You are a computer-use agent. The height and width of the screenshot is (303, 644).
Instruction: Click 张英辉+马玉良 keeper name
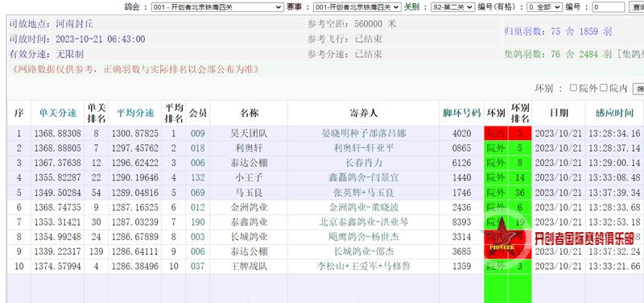(x=364, y=193)
